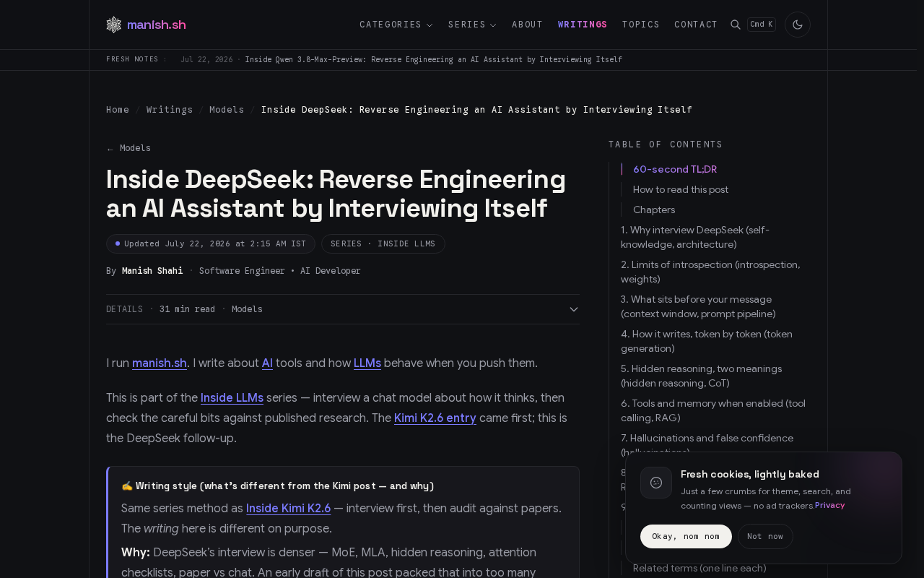Jump to Chapters in table of contents
Screen dimensions: 924x578
point(654,210)
